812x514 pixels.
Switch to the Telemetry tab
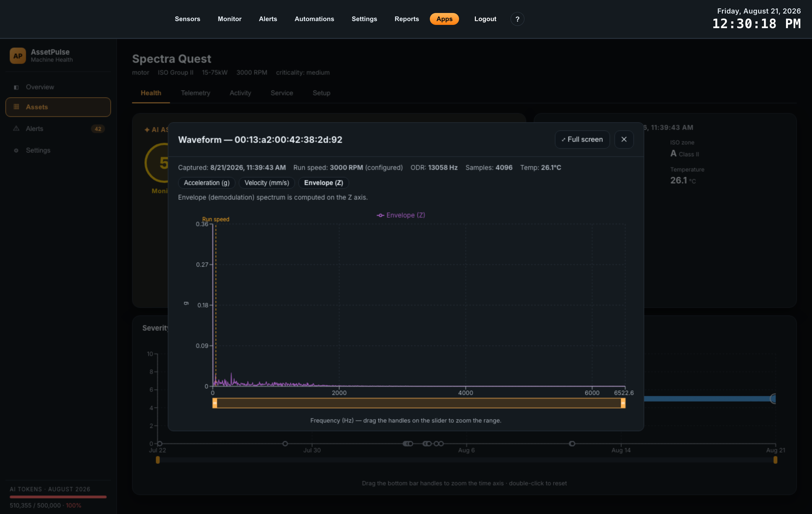pos(195,93)
